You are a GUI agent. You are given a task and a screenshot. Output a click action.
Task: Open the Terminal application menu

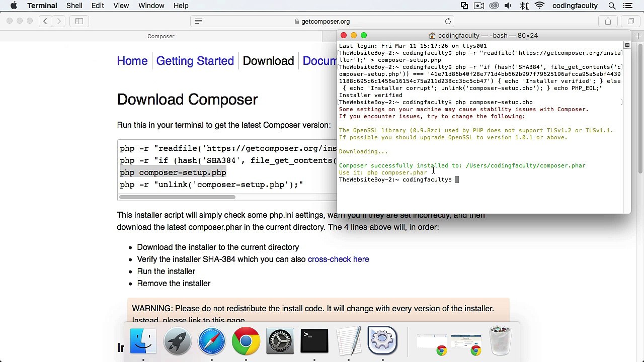click(x=42, y=6)
